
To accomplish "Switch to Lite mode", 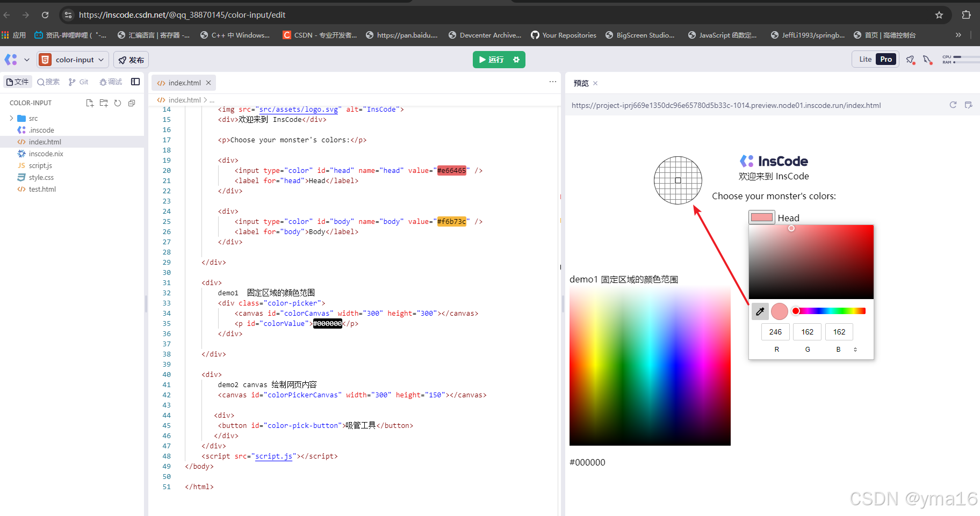I will [865, 59].
